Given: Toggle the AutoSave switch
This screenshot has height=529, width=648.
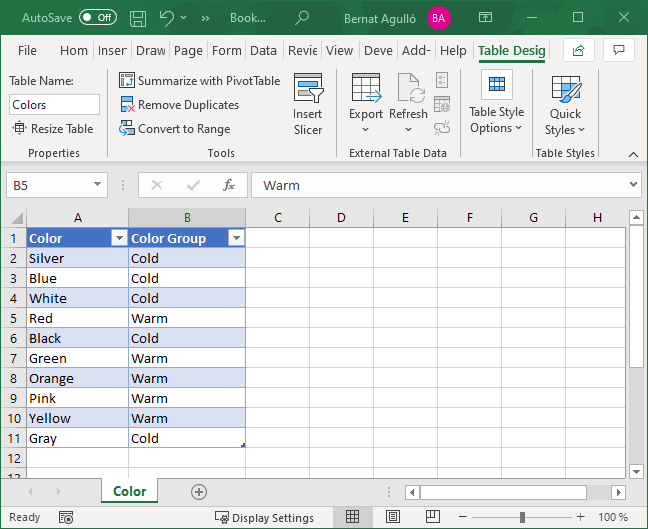Looking at the screenshot, I should click(98, 18).
